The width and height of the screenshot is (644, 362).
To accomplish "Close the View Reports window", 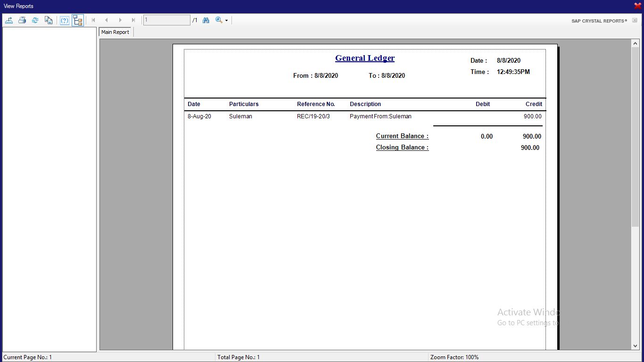I will [x=637, y=6].
